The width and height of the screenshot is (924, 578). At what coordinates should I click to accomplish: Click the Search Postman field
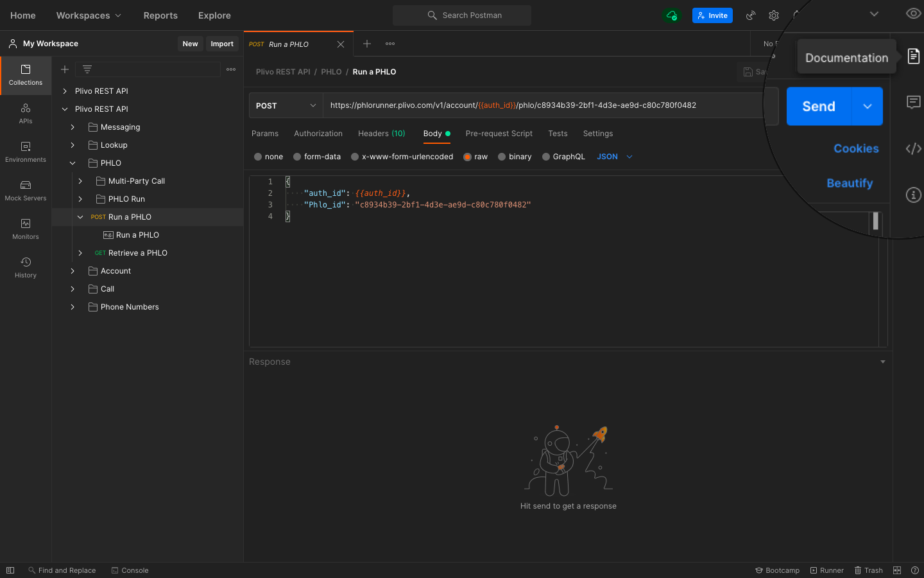pyautogui.click(x=462, y=15)
